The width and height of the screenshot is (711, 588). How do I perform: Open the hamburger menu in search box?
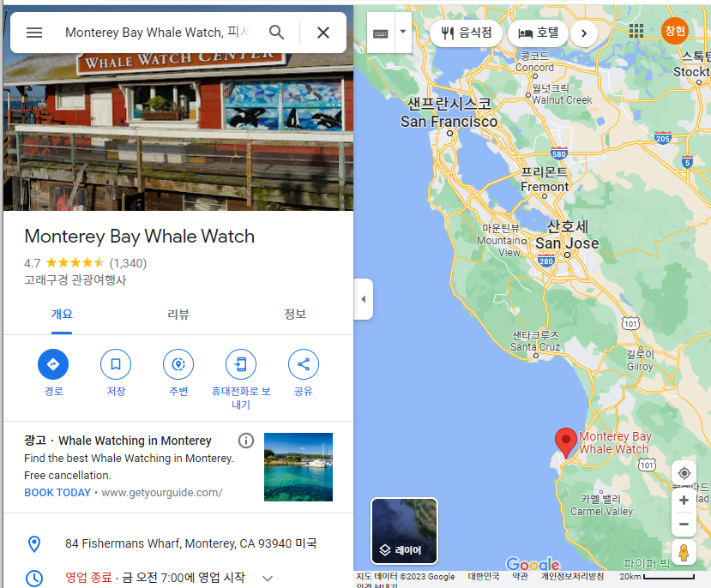[34, 33]
